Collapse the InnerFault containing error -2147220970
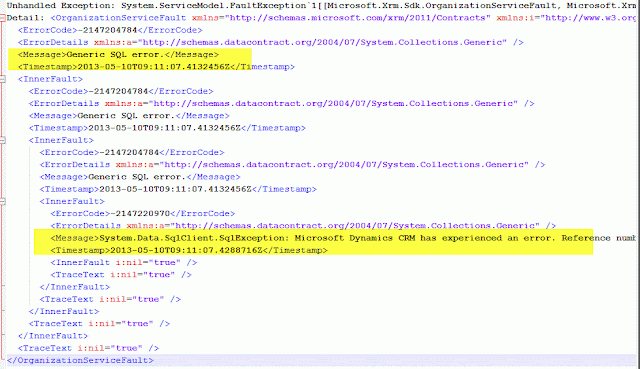The width and height of the screenshot is (640, 369). point(2,202)
